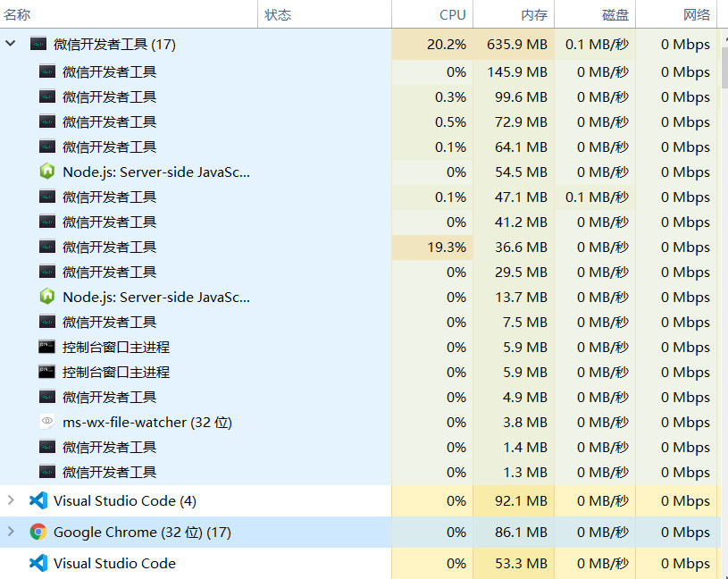The image size is (728, 579).
Task: Click the 19.3% CPU cell
Action: 432,247
